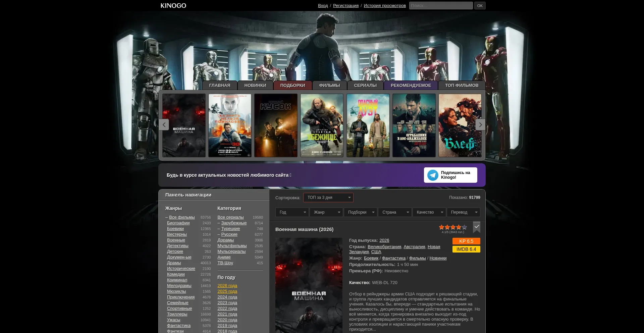Open the Качество filter dropdown
The height and width of the screenshot is (333, 644).
point(429,212)
